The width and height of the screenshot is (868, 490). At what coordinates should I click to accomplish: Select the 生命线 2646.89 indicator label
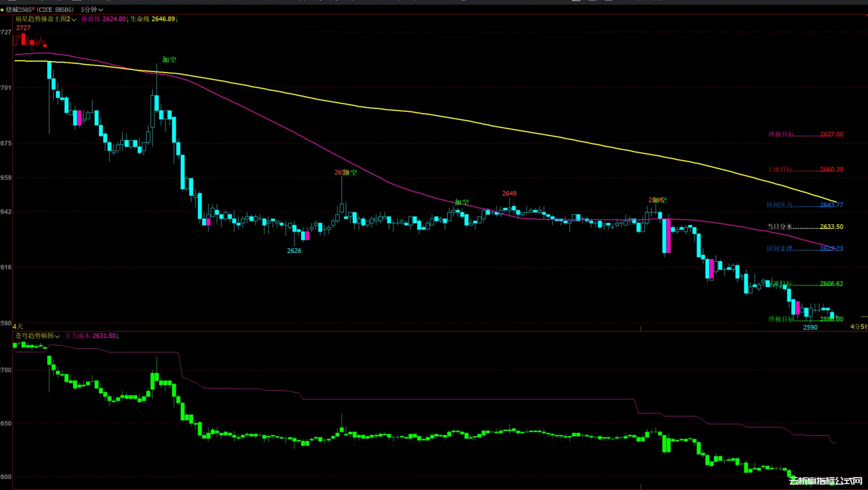pyautogui.click(x=153, y=19)
